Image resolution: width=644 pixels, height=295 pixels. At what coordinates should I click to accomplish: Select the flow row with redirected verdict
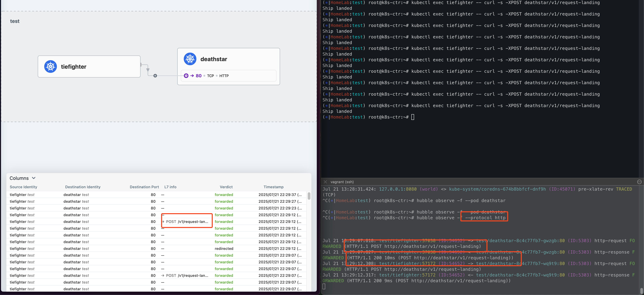[x=155, y=249]
